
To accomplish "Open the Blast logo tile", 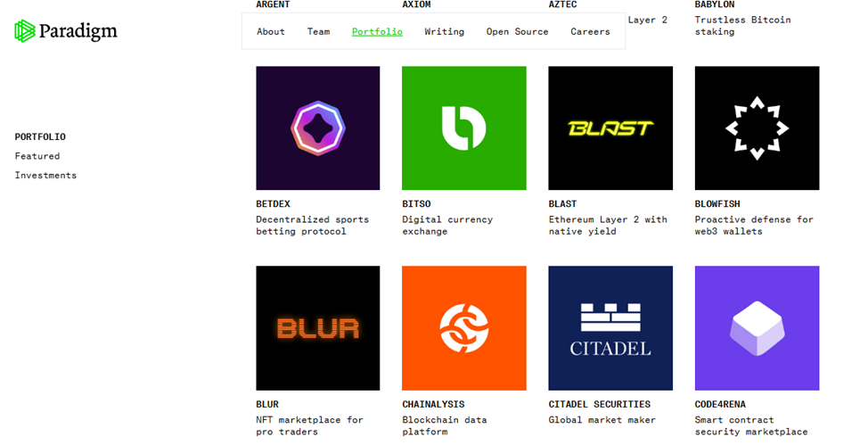I will pos(610,128).
